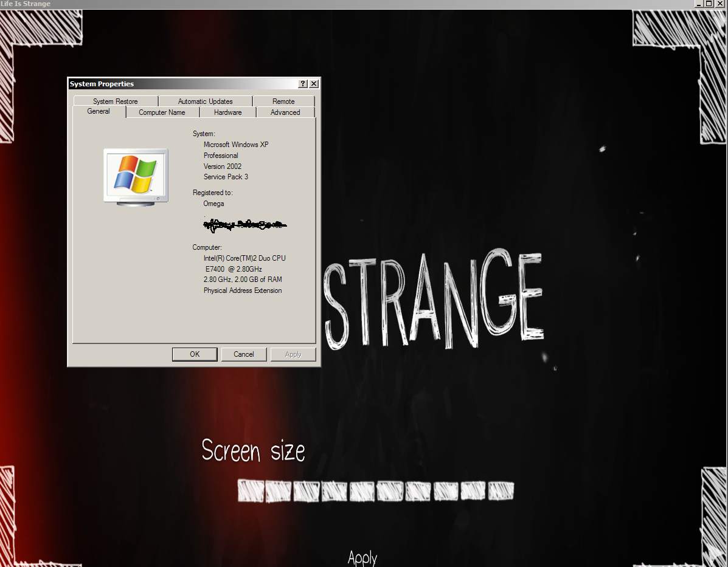
Task: Click the "Screen size" label in the game
Action: (254, 450)
